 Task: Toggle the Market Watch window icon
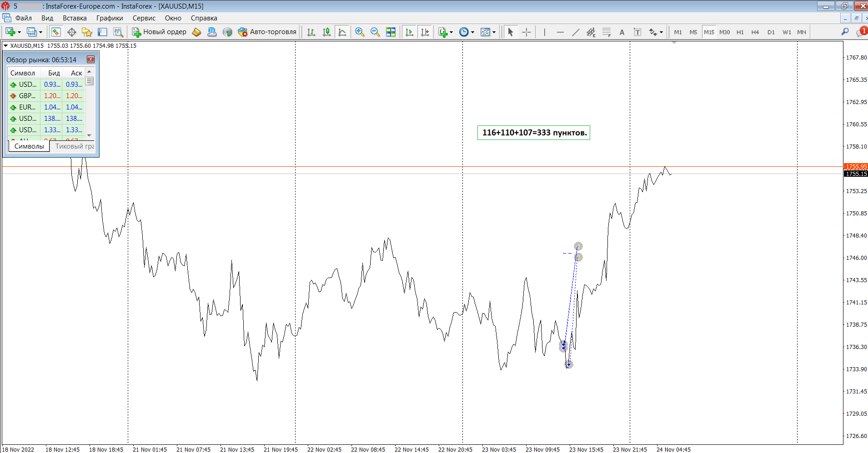56,32
